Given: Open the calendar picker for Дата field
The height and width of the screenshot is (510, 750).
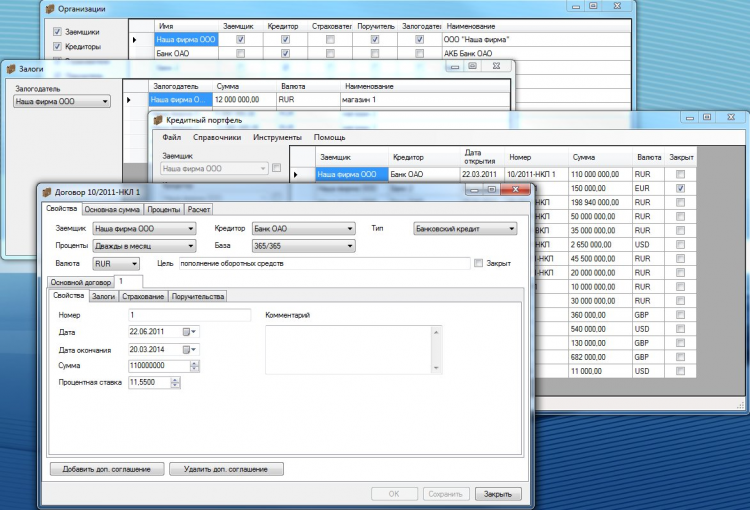Looking at the screenshot, I should click(188, 332).
